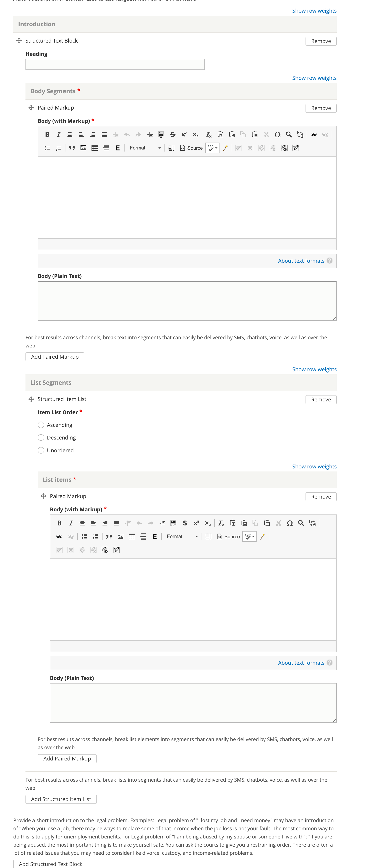This screenshot has height=868, width=374.
Task: Click Add Structured Item List button
Action: [61, 799]
